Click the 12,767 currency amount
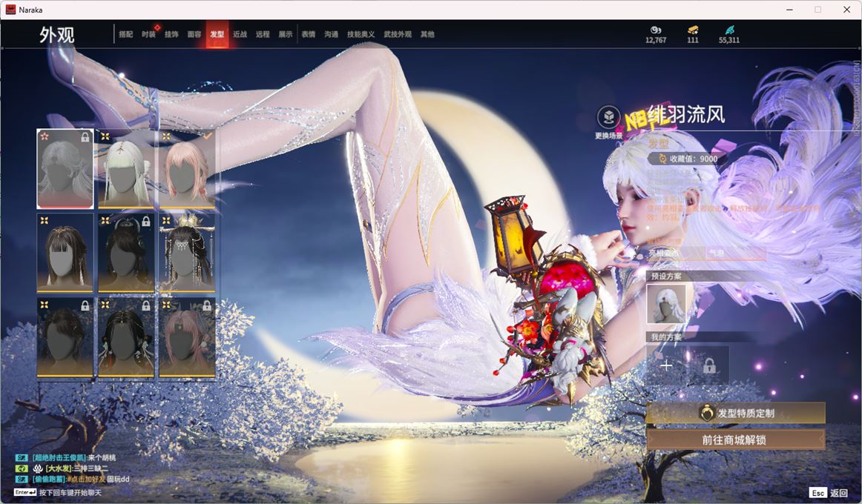 pyautogui.click(x=655, y=40)
